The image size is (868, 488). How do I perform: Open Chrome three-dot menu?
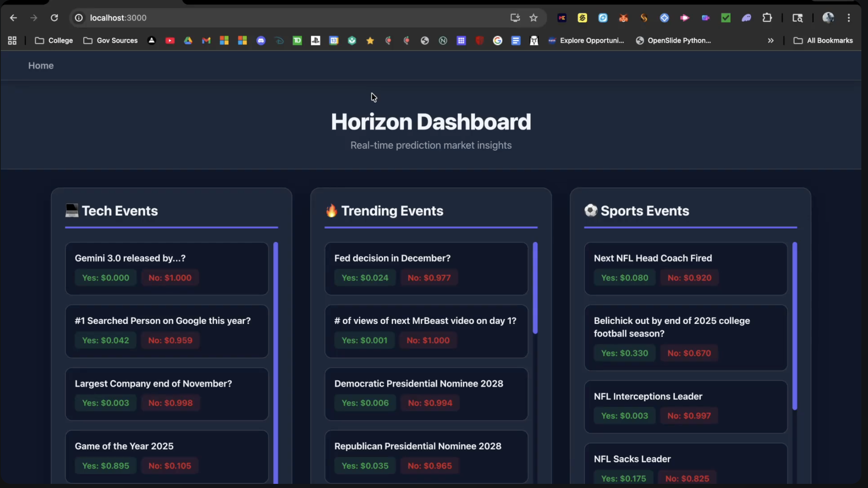pos(849,18)
